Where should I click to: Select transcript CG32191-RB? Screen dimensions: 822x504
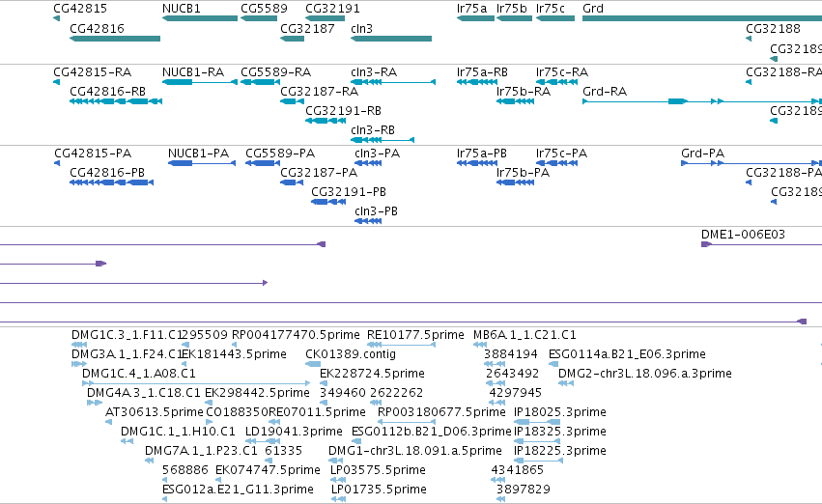coord(343,111)
